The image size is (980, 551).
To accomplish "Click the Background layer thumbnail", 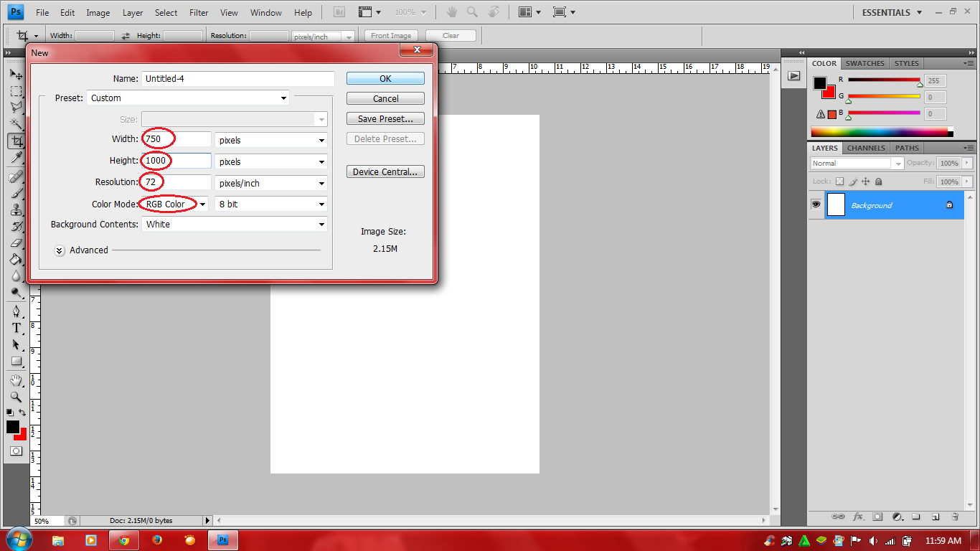I will point(836,204).
